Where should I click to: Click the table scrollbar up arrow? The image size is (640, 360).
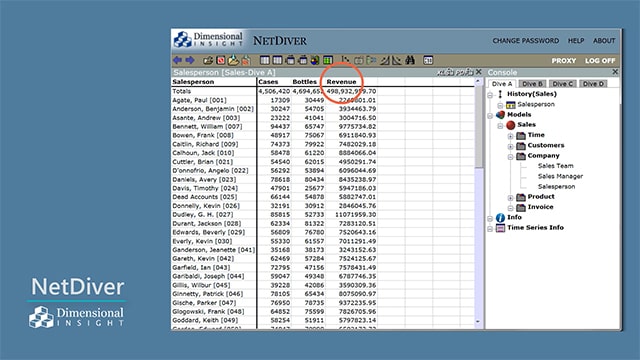pos(478,82)
